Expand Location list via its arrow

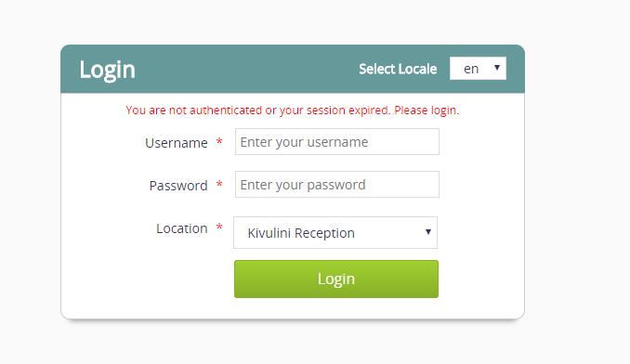(x=428, y=232)
